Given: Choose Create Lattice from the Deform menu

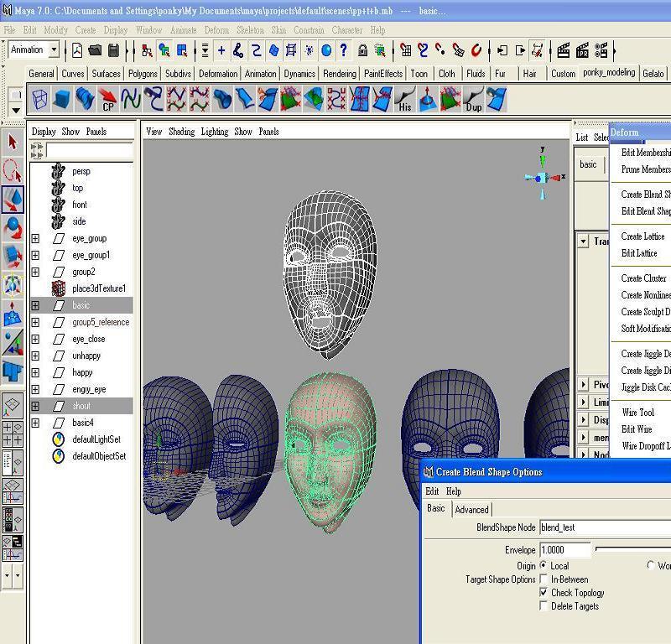Looking at the screenshot, I should tap(642, 236).
